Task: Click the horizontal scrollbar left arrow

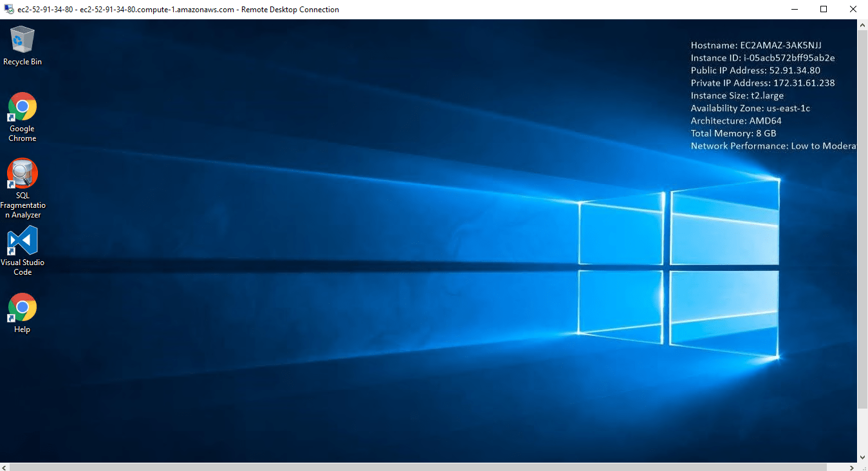Action: pyautogui.click(x=5, y=466)
